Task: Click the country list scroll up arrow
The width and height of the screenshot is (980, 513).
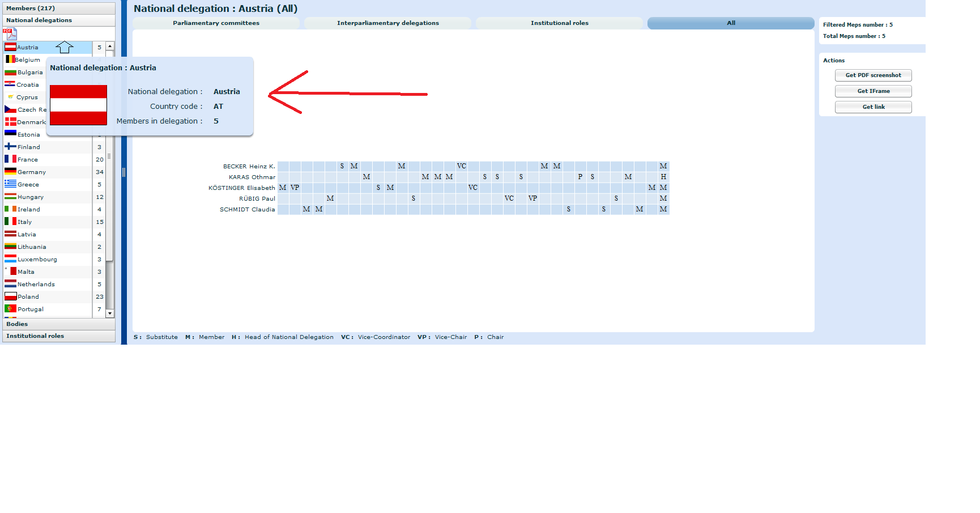Action: pos(110,46)
